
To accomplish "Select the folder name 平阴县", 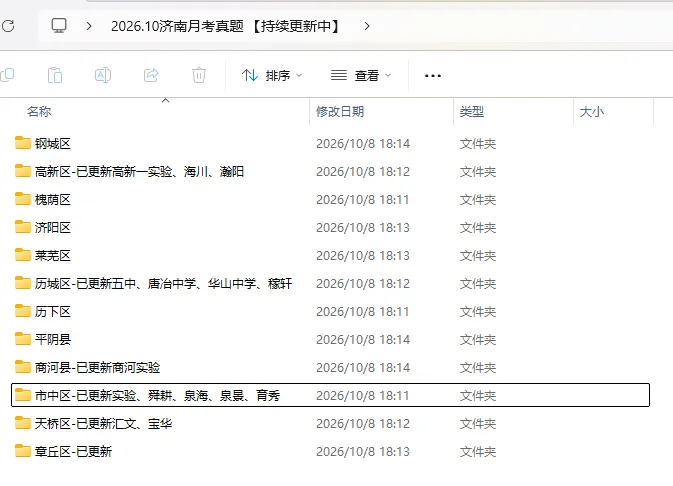I will 53,340.
